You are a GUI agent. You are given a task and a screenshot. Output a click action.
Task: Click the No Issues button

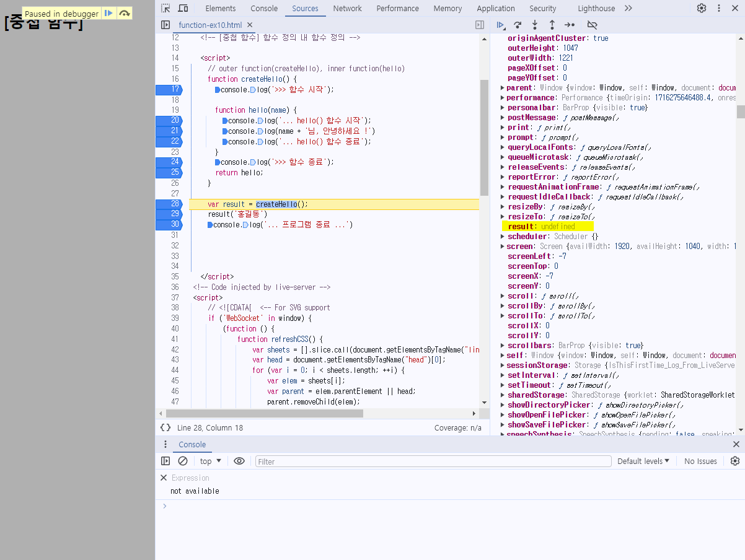click(x=700, y=462)
